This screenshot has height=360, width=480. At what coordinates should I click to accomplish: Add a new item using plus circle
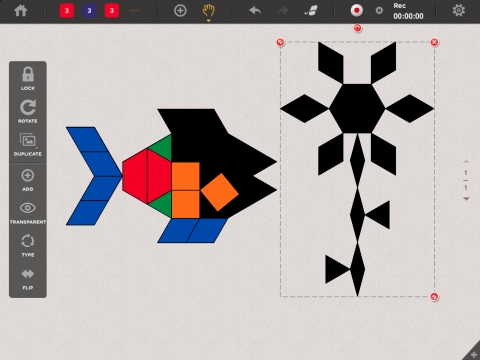180,11
